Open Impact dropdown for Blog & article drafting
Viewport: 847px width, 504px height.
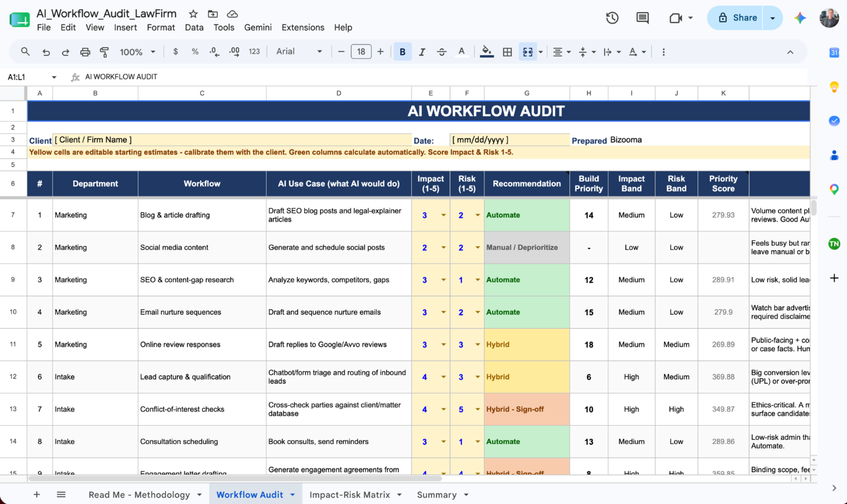pyautogui.click(x=444, y=215)
